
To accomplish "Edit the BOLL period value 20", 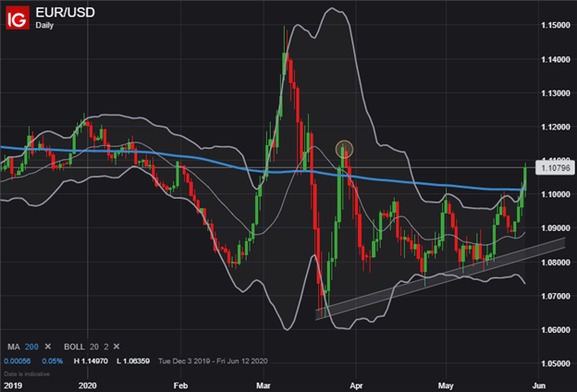I will pyautogui.click(x=94, y=347).
